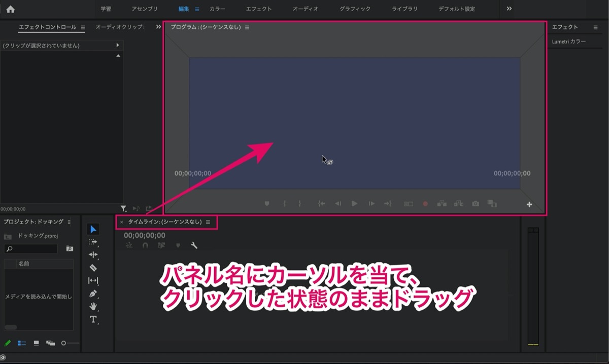Click the Lift icon in Program monitor
Image resolution: width=609 pixels, height=364 pixels.
[442, 203]
